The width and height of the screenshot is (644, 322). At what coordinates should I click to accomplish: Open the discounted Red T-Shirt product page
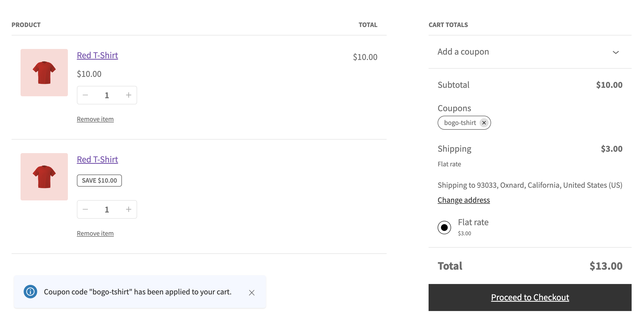point(97,159)
